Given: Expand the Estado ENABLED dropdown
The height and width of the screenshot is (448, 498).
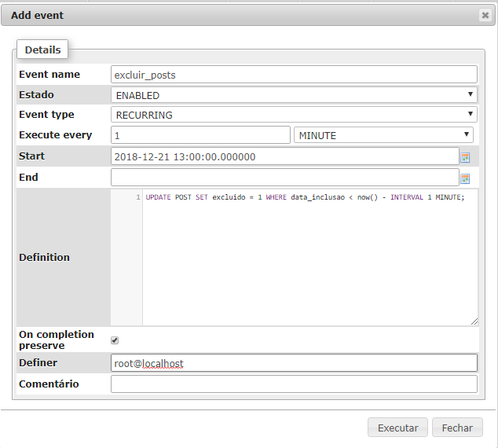Looking at the screenshot, I should tap(294, 95).
